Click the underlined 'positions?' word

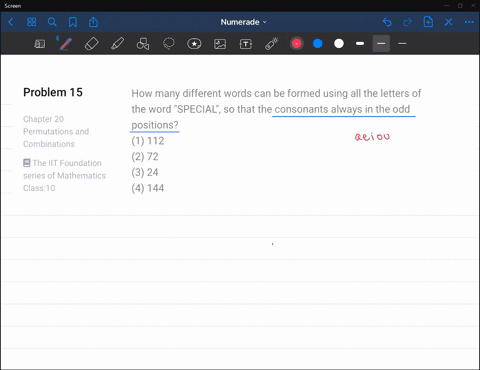155,125
